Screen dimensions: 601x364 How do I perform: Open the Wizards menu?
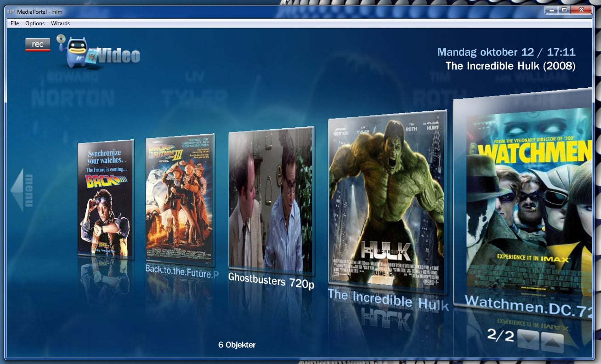(60, 23)
